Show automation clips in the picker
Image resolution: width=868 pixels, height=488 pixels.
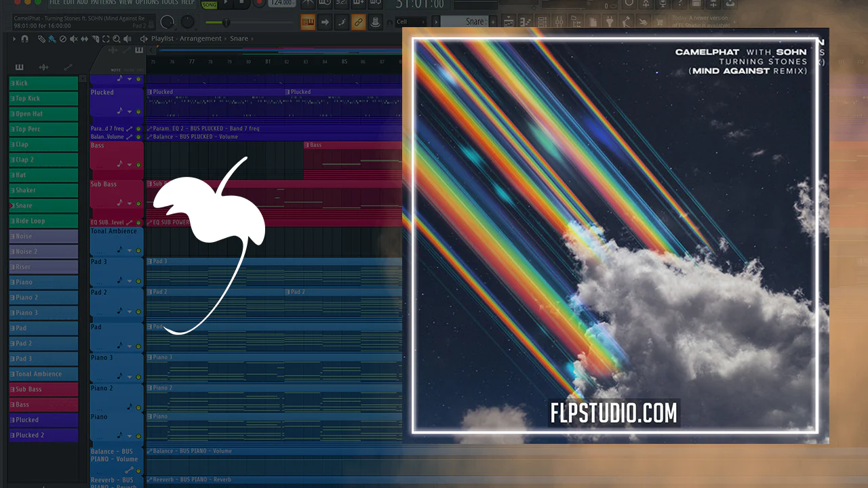[x=68, y=67]
